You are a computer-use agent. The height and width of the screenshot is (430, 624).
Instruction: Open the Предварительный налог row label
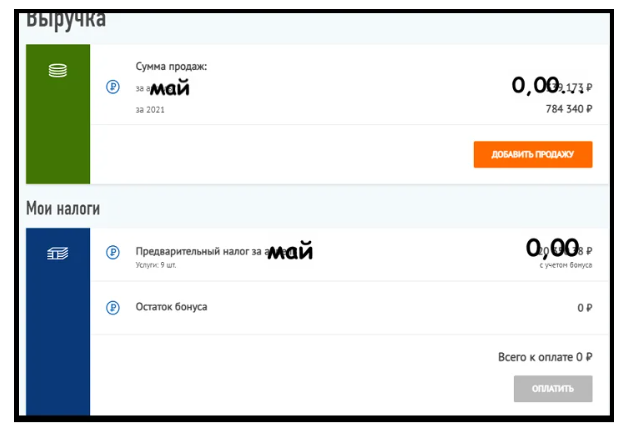(x=200, y=251)
